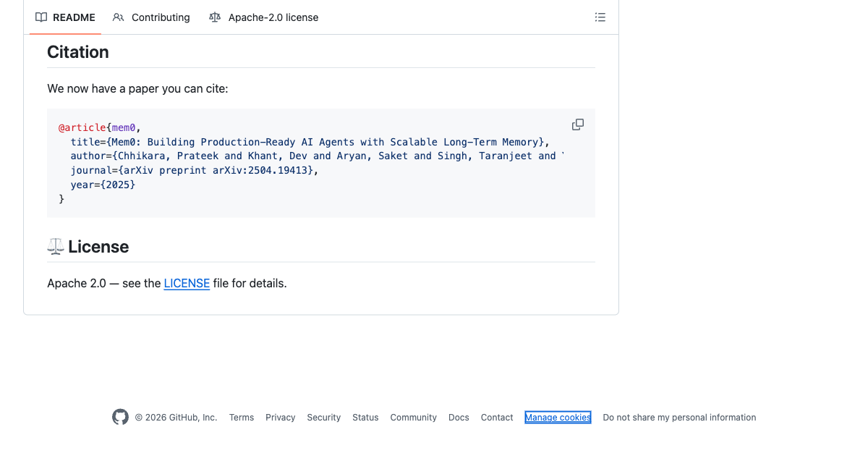Switch to the README tab

(65, 17)
